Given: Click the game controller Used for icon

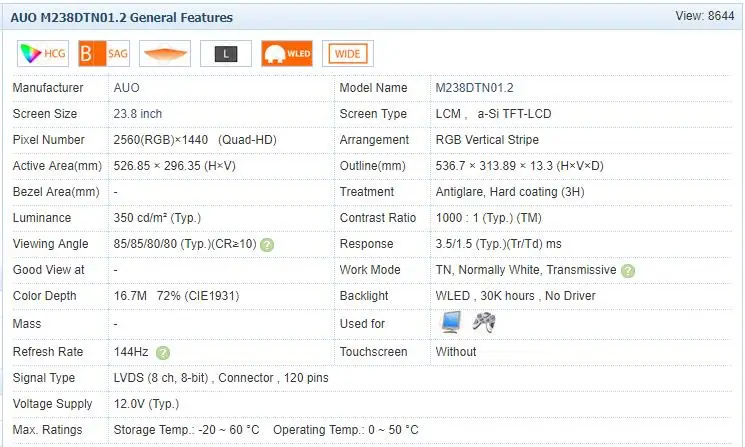Looking at the screenshot, I should click(484, 322).
